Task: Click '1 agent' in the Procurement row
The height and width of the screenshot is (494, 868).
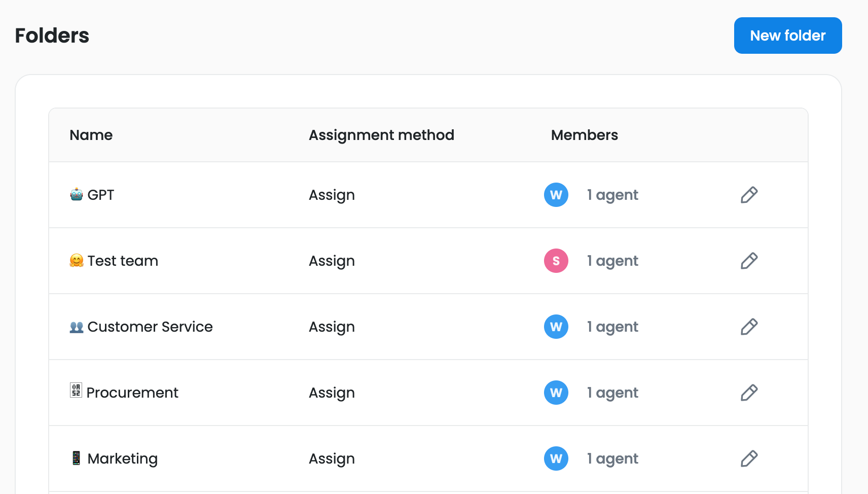Action: pyautogui.click(x=612, y=393)
